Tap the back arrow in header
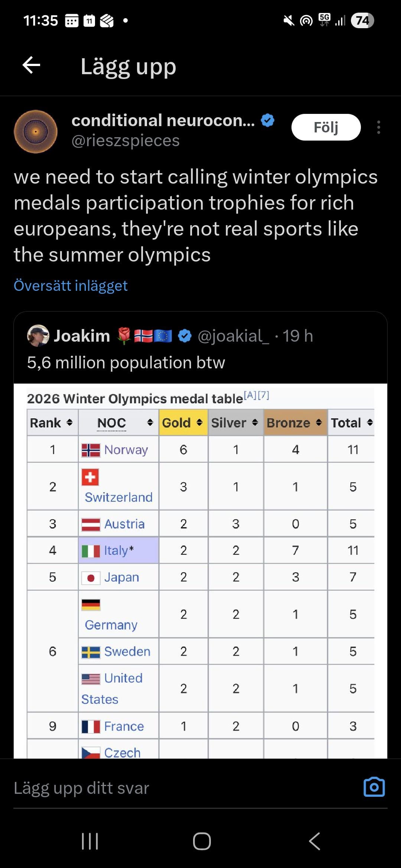This screenshot has width=401, height=868. 32,65
